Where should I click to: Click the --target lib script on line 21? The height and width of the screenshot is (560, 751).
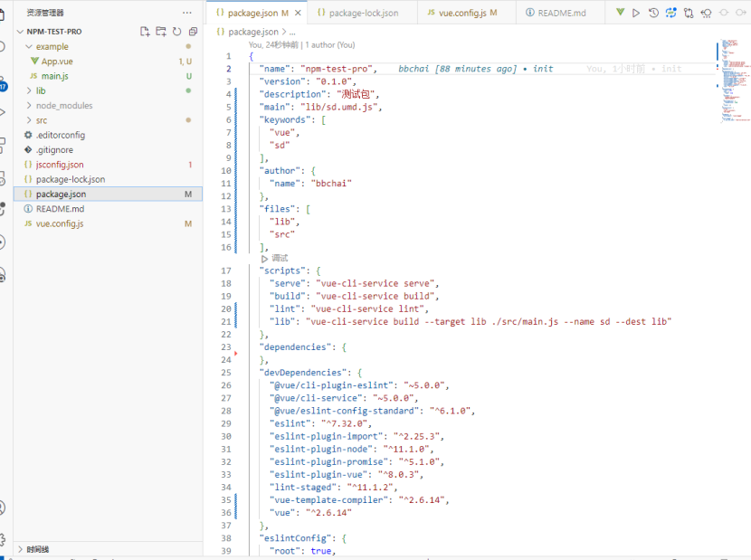(x=489, y=321)
